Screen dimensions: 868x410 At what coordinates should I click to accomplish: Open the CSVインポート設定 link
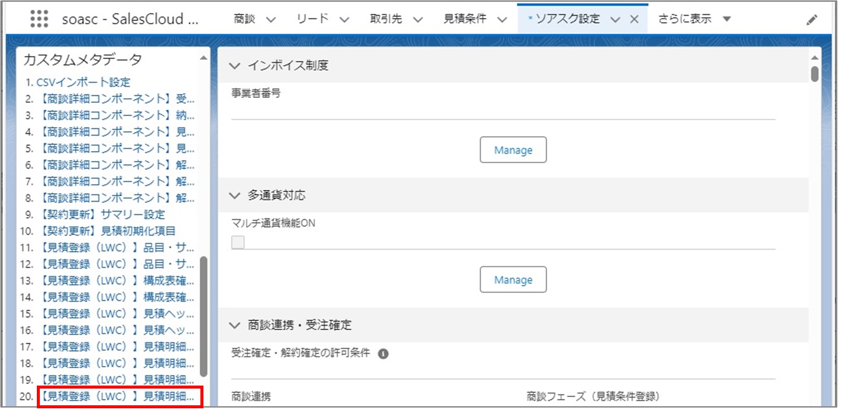pyautogui.click(x=83, y=82)
